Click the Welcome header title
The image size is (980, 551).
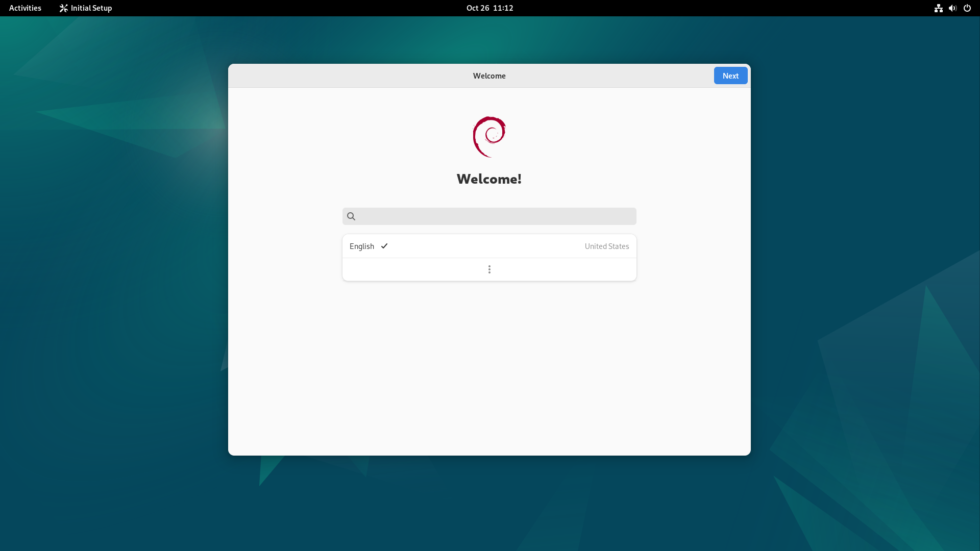489,76
